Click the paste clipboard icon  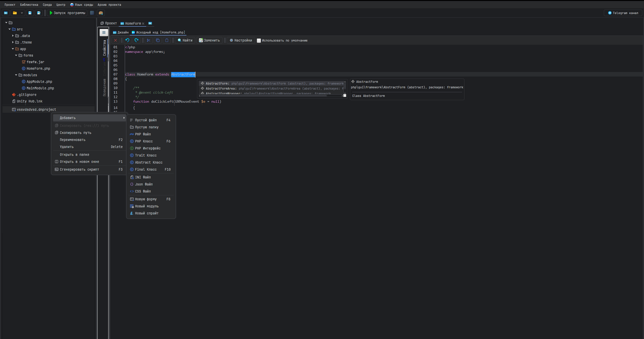point(167,40)
